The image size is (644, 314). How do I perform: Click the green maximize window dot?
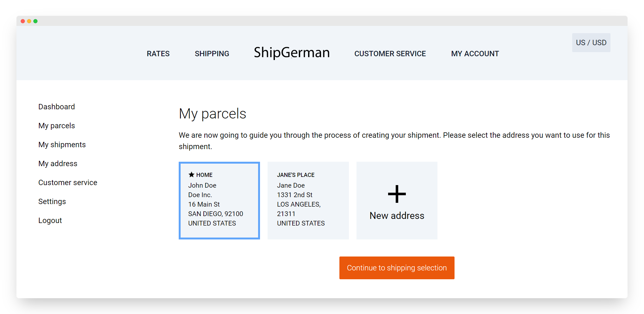35,21
